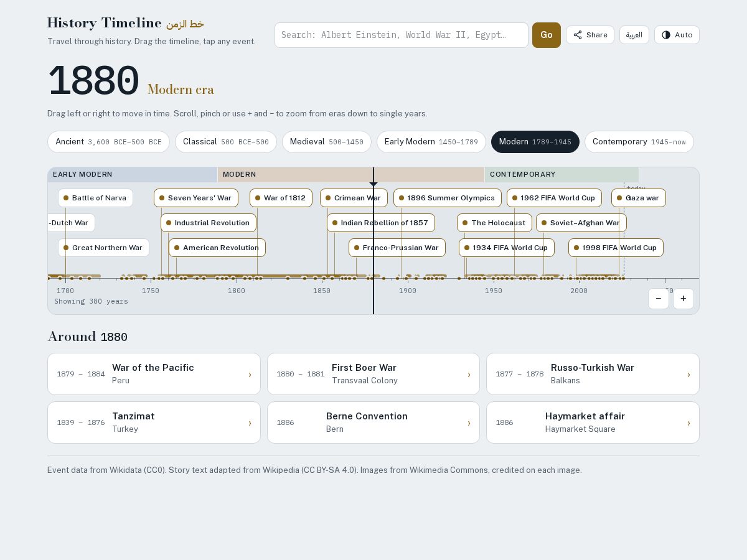The height and width of the screenshot is (560, 747).
Task: Click chevron on War of the Pacific card
Action: coord(250,374)
